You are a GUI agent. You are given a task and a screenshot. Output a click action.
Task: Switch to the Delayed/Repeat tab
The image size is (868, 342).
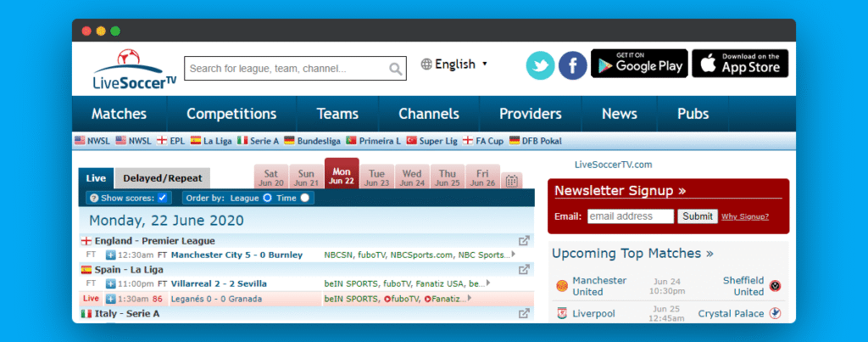pyautogui.click(x=163, y=178)
